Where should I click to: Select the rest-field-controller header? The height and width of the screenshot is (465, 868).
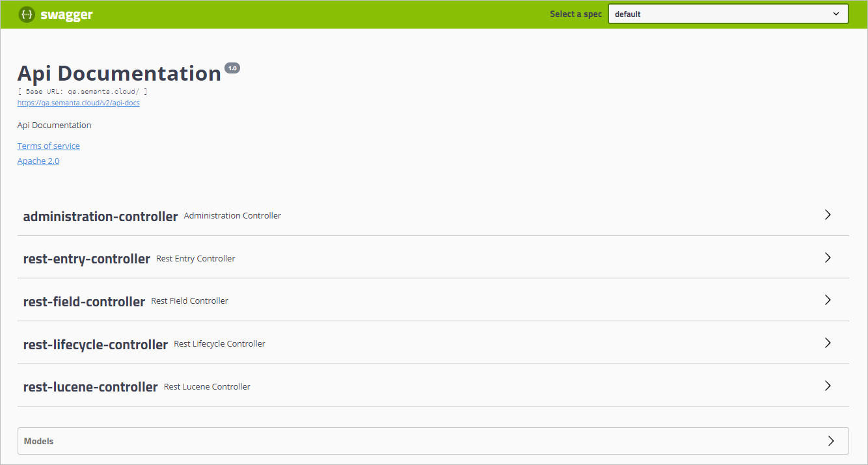click(84, 300)
